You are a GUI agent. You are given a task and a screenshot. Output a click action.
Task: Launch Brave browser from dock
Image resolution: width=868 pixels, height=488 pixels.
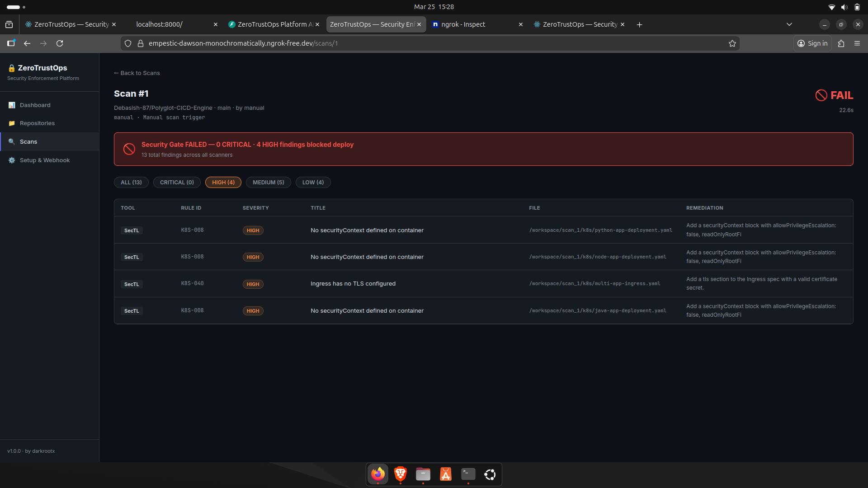click(400, 474)
